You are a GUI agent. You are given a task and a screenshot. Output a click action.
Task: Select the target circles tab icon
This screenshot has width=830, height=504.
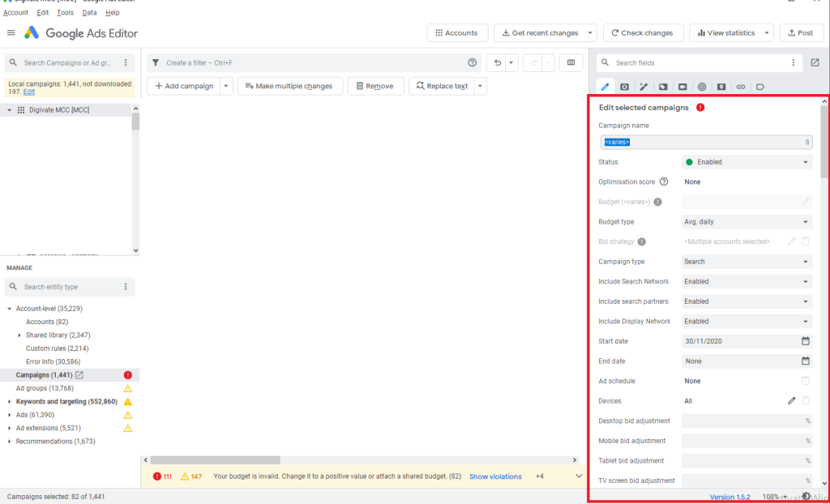tap(702, 87)
